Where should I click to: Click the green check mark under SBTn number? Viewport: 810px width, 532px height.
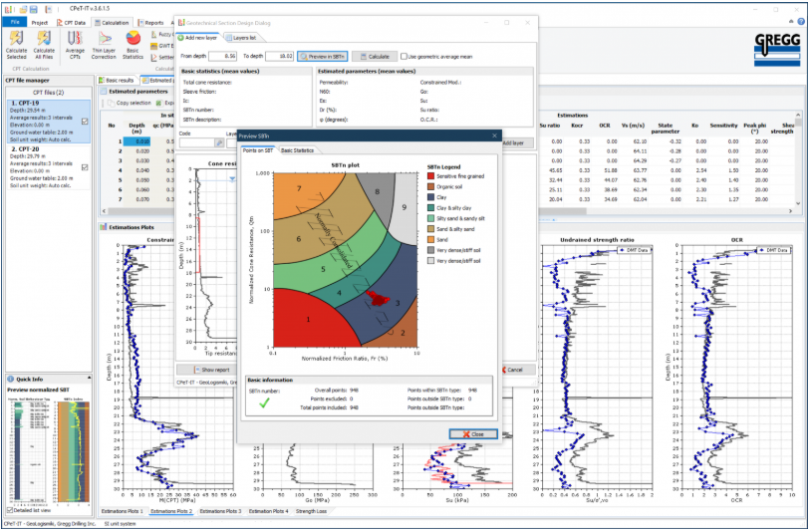pos(264,403)
